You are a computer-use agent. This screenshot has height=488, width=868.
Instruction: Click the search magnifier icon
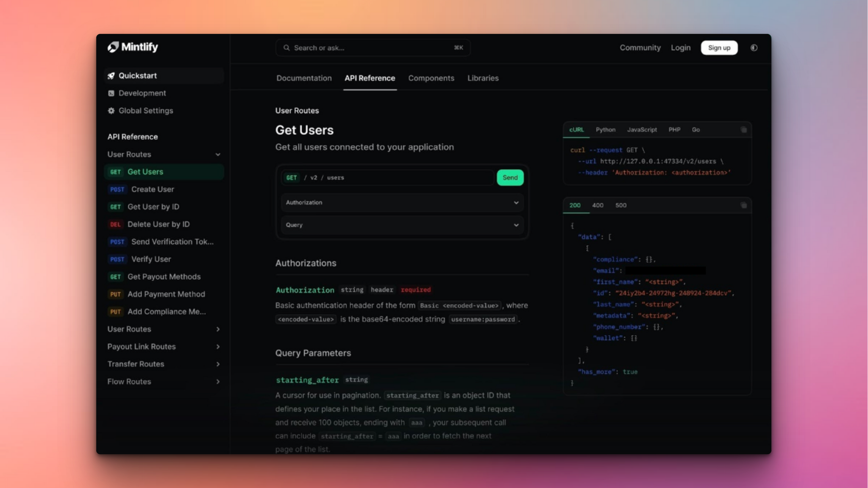[x=287, y=47]
